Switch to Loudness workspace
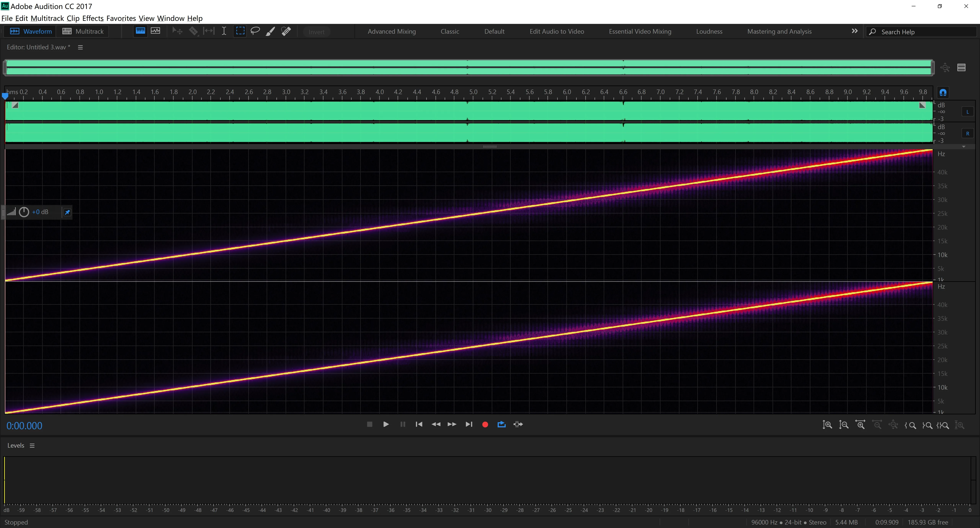 click(709, 32)
